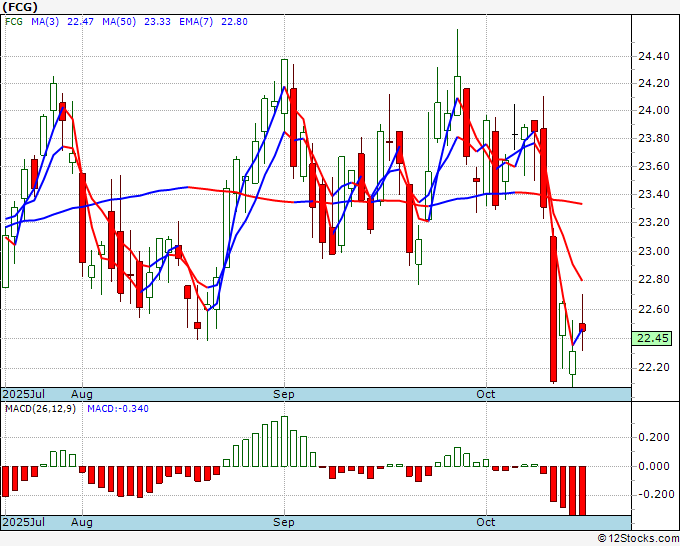Click the MACD:-0.340 value label
Image resolution: width=680 pixels, height=546 pixels.
coord(118,409)
